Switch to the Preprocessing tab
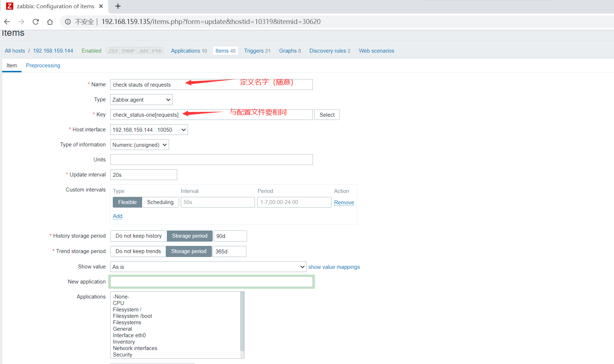614x364 pixels. click(x=43, y=65)
